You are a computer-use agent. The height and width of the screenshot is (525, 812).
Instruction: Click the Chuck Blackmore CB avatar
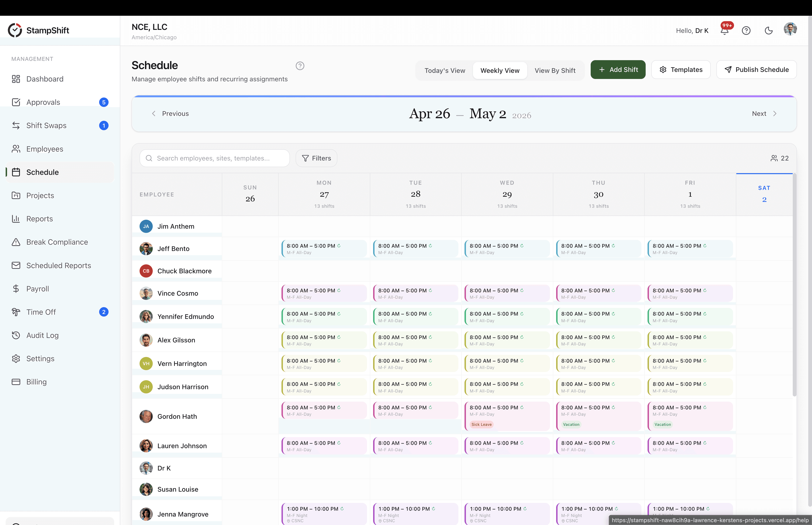(x=146, y=271)
